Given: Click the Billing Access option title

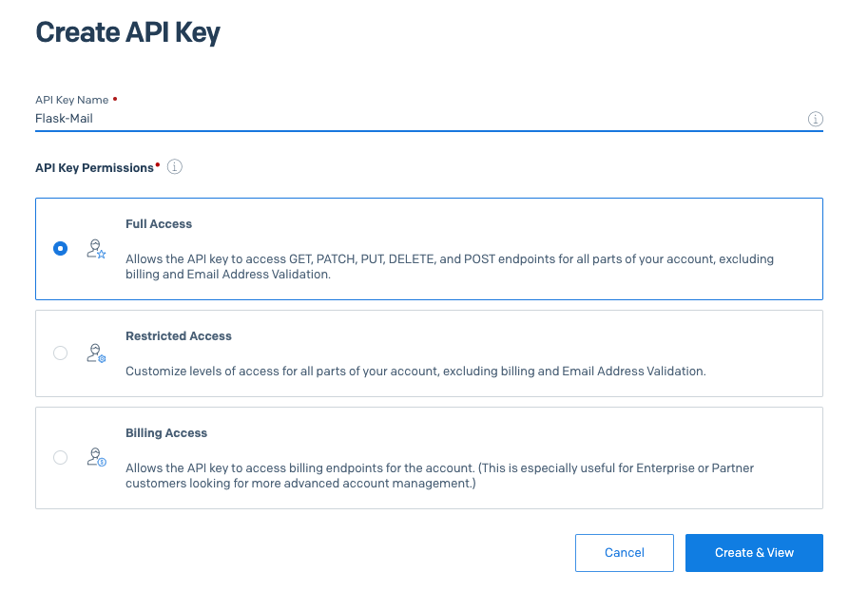Looking at the screenshot, I should 166,433.
